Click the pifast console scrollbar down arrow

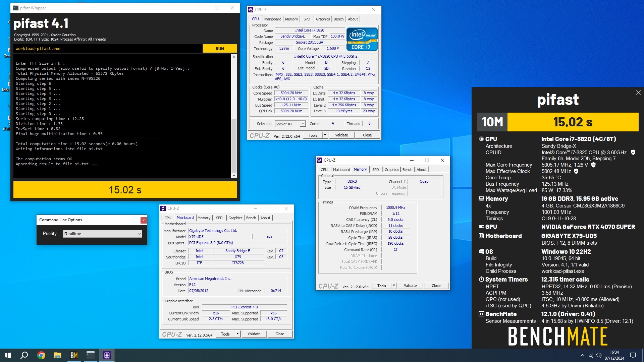point(234,175)
